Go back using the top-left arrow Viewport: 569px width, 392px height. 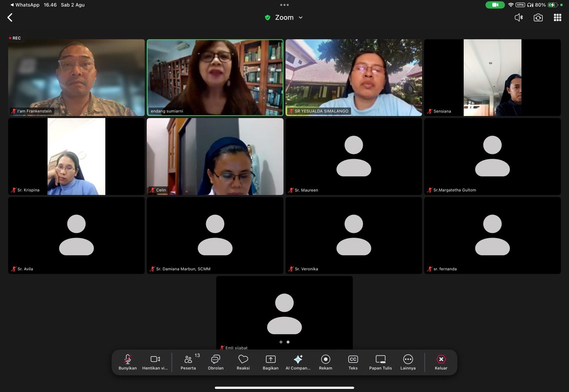point(10,17)
